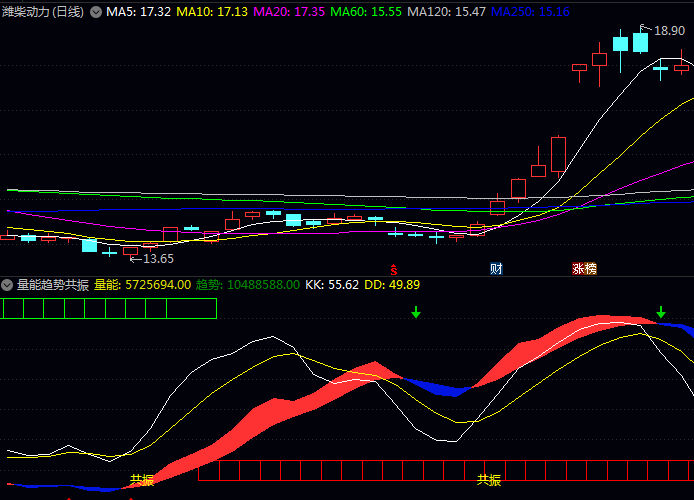This screenshot has width=694, height=500.
Task: Open the 涨榜 gainers list marker icon
Action: (584, 269)
